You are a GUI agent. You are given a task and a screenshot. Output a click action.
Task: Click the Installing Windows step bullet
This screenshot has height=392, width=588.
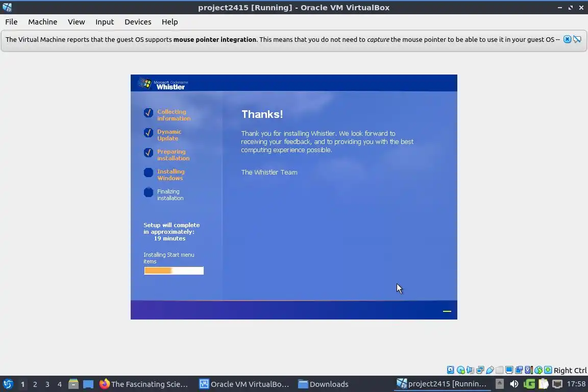point(149,172)
